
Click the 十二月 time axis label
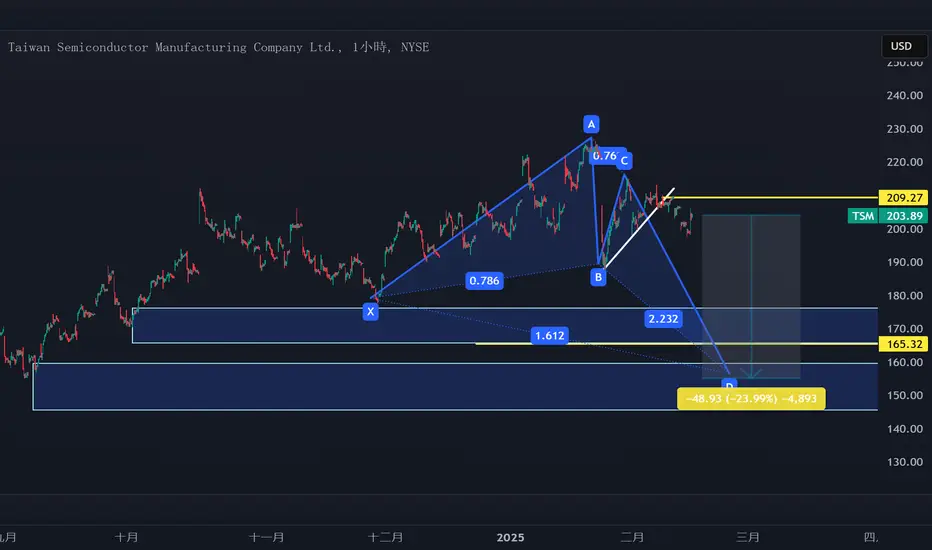386,538
